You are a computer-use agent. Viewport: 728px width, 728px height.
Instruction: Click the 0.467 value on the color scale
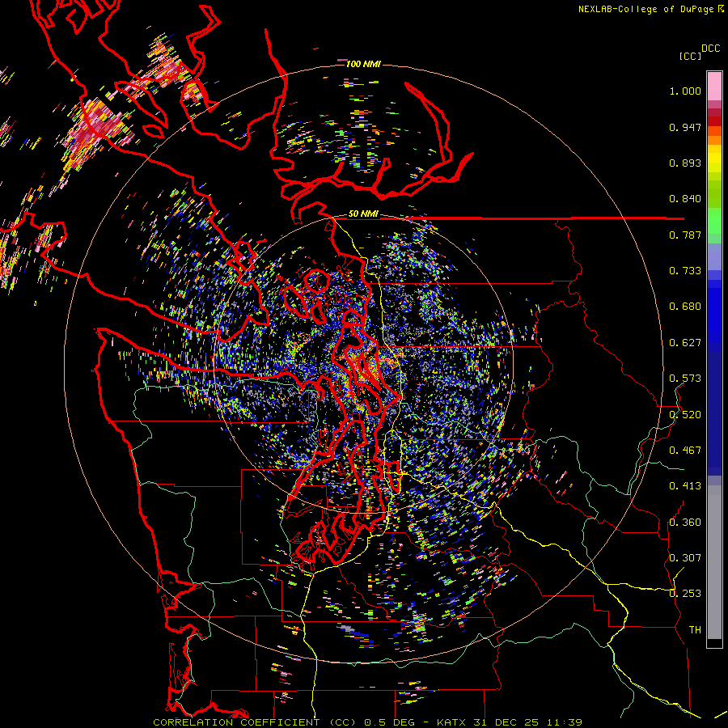[x=685, y=451]
